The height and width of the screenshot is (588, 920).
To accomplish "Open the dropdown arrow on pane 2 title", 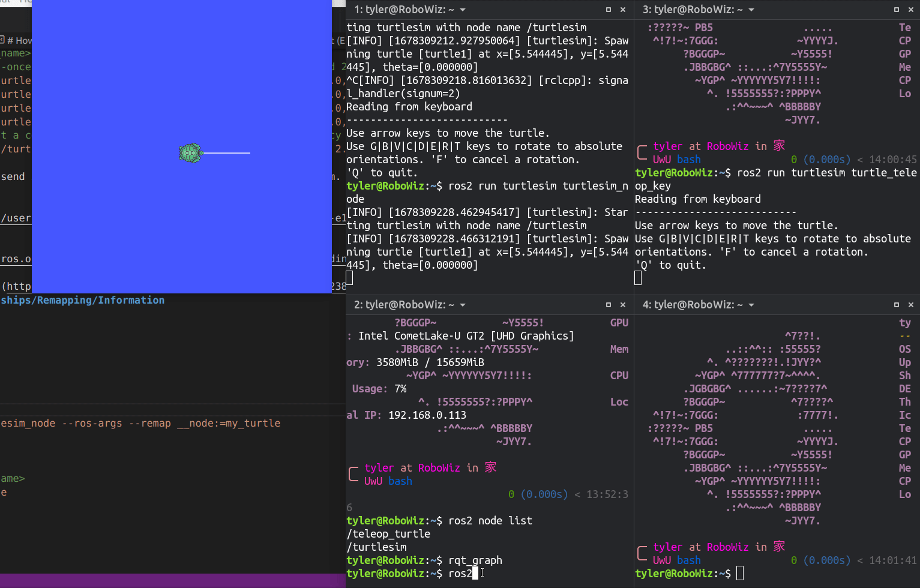I will [463, 305].
